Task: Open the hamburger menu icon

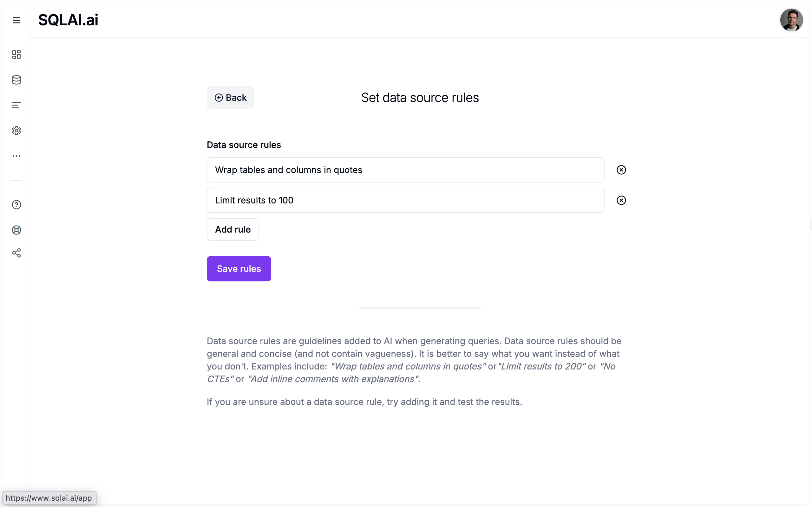Action: 16,20
